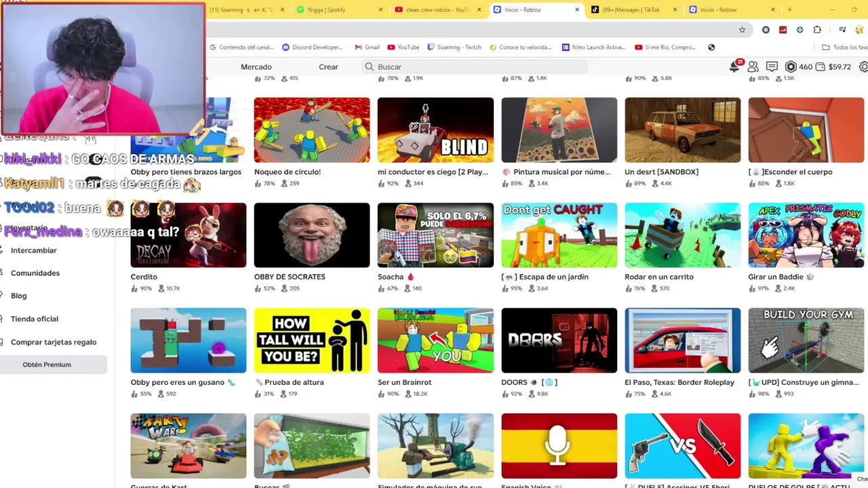Viewport: 868px width, 488px height.
Task: Open the Mercado menu item
Action: coord(256,66)
